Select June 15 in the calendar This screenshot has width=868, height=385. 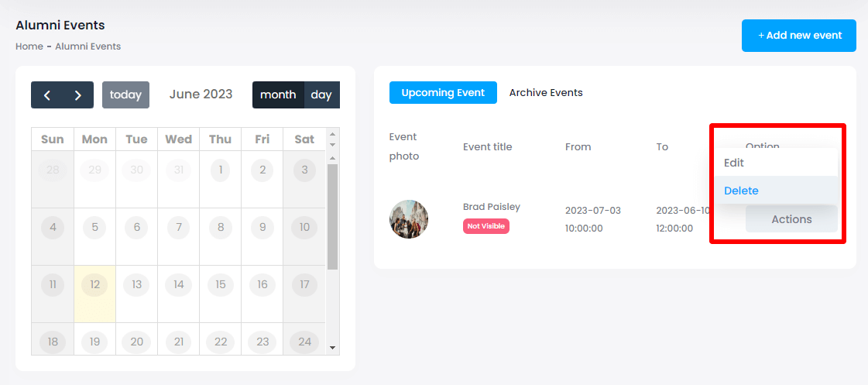[221, 285]
